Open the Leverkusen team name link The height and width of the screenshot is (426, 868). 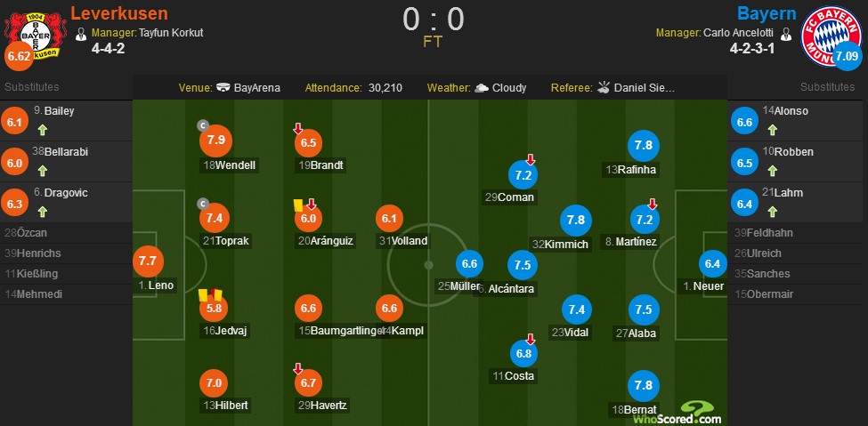click(x=119, y=12)
